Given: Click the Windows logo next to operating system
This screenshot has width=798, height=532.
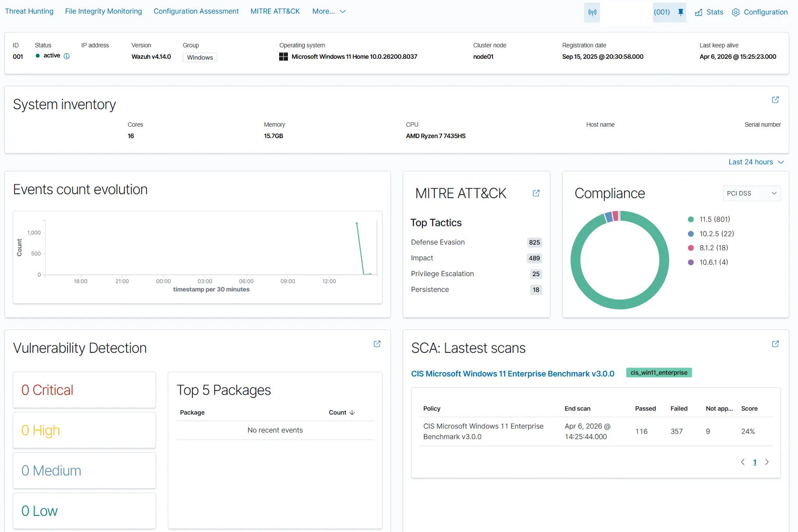Looking at the screenshot, I should 283,57.
